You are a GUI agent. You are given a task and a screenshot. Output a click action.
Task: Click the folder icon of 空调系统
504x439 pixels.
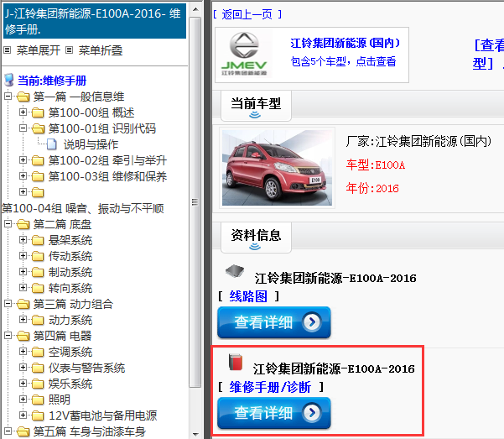38,352
